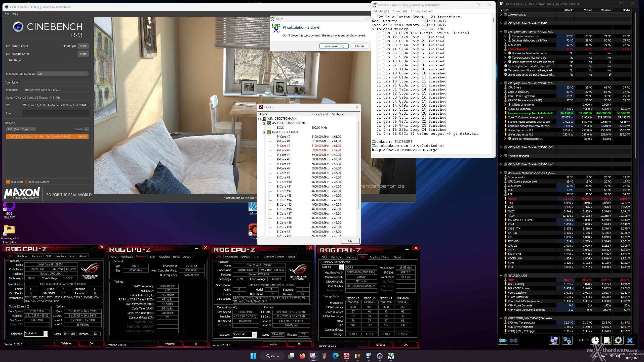Click OK in Memory CPU-Z window
644x362 pixels.
(x=195, y=344)
